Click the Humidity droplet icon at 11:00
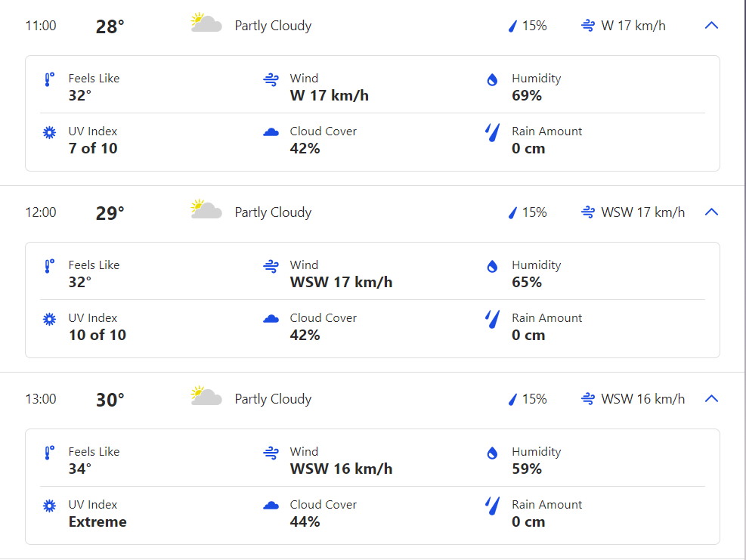This screenshot has height=560, width=746. coord(492,79)
